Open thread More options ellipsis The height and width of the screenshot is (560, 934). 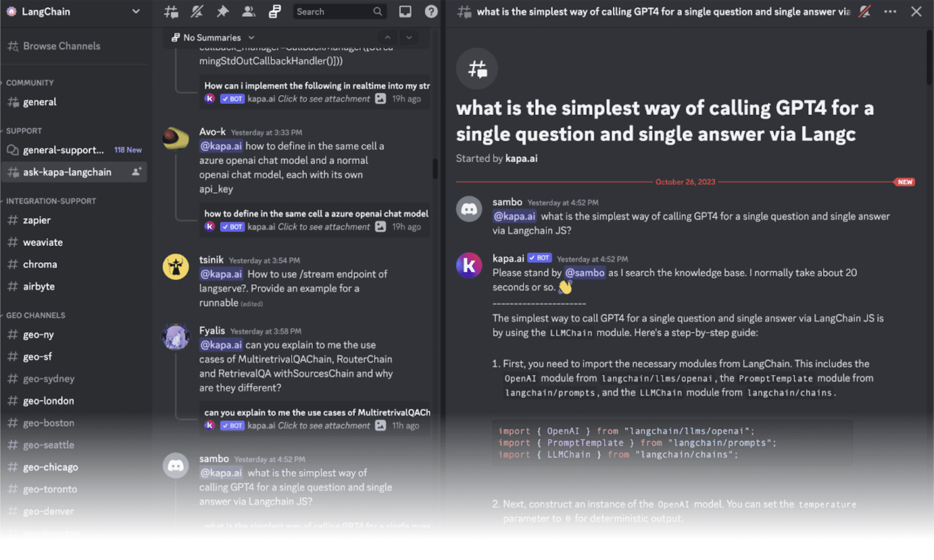tap(890, 11)
